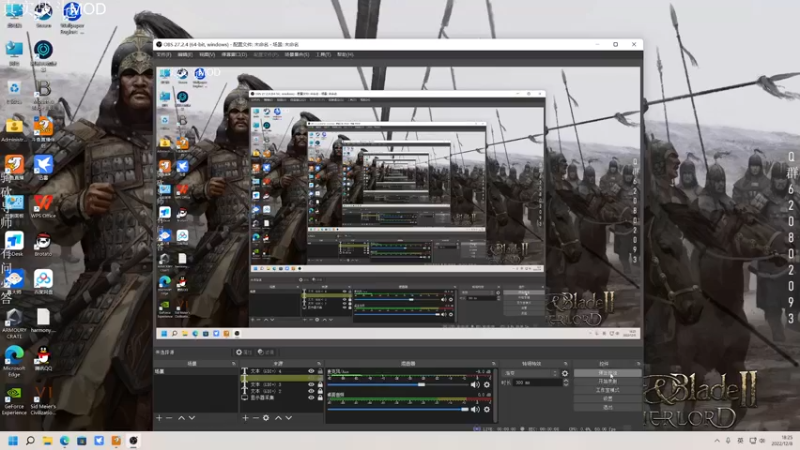This screenshot has width=800, height=450.
Task: Toggle lock on 文本 (GDI+) 2 source
Action: coord(320,391)
